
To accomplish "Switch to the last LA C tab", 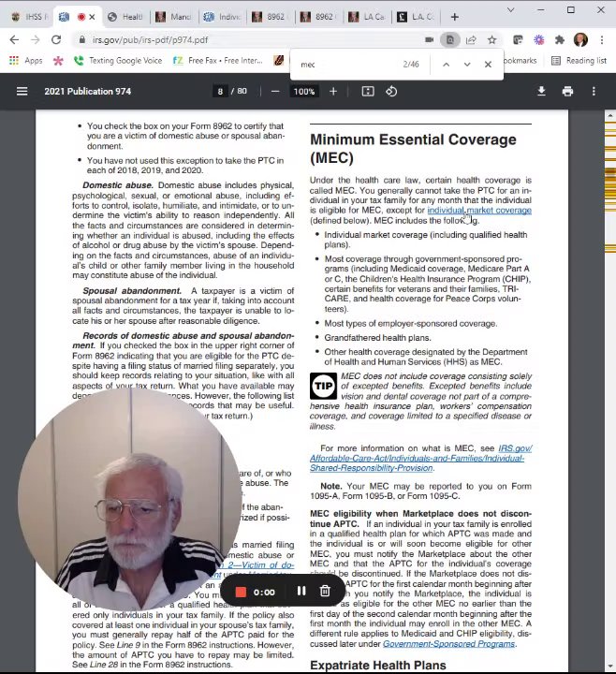I will coord(416,17).
